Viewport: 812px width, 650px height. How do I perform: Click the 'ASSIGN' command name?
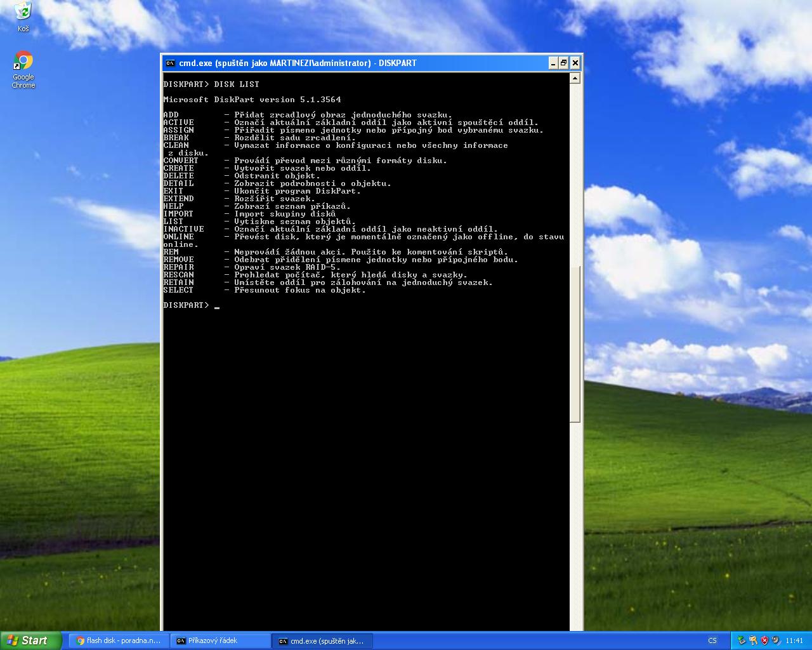[x=179, y=130]
